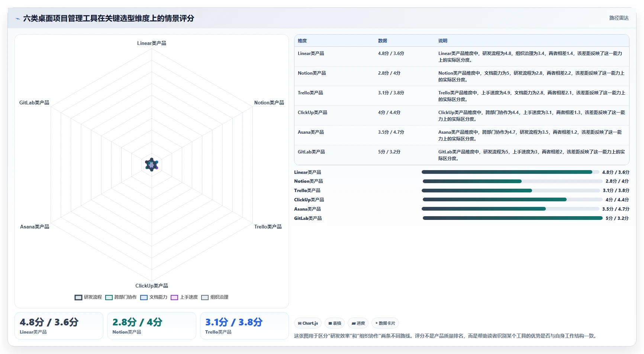Click the small icon before the dashboard title
Viewport: 644px width, 354px height.
pyautogui.click(x=17, y=19)
